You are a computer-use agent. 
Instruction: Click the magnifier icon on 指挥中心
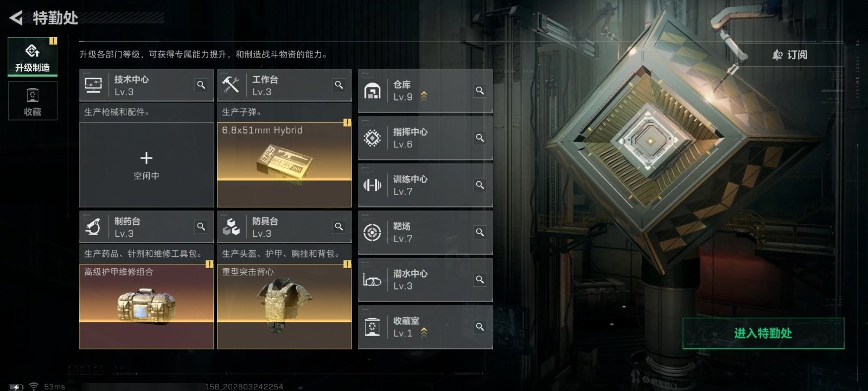(480, 137)
